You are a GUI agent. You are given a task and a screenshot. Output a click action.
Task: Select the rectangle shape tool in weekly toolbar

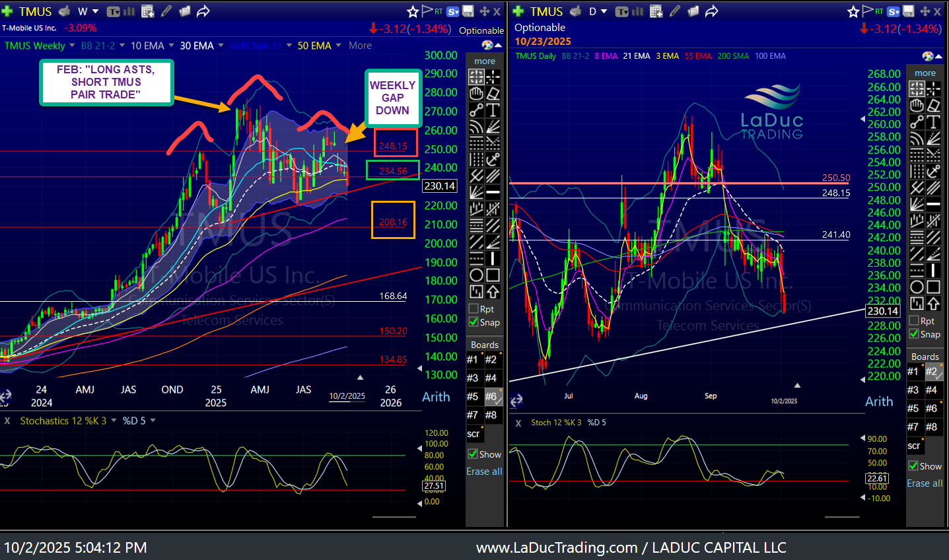(x=493, y=275)
